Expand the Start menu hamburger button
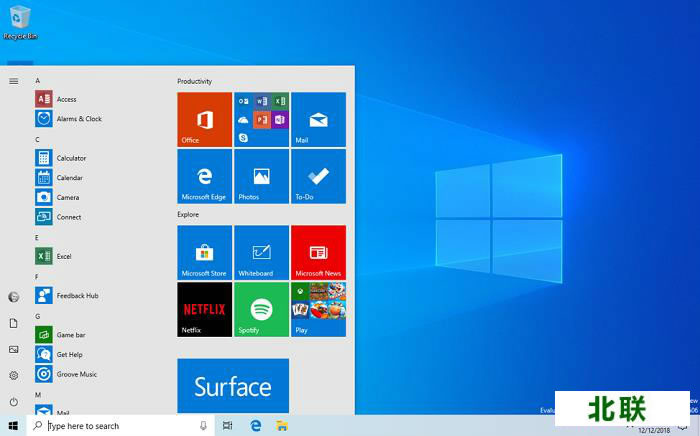This screenshot has width=700, height=436. coord(13,81)
